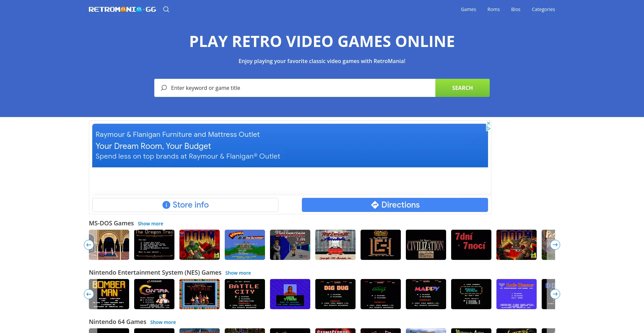Click the RetroMania.GG logo
This screenshot has height=333, width=644.
[122, 9]
